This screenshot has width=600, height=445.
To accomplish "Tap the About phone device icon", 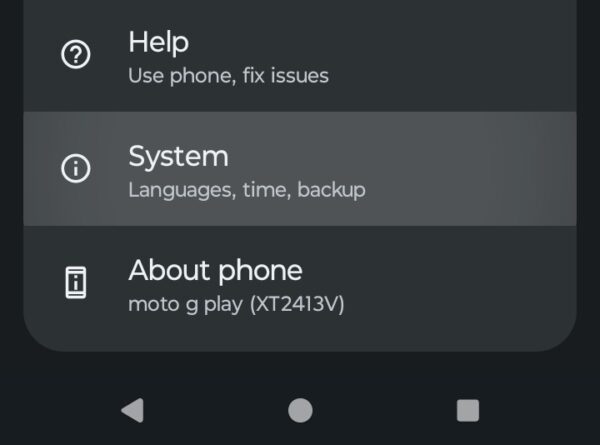I will (76, 283).
